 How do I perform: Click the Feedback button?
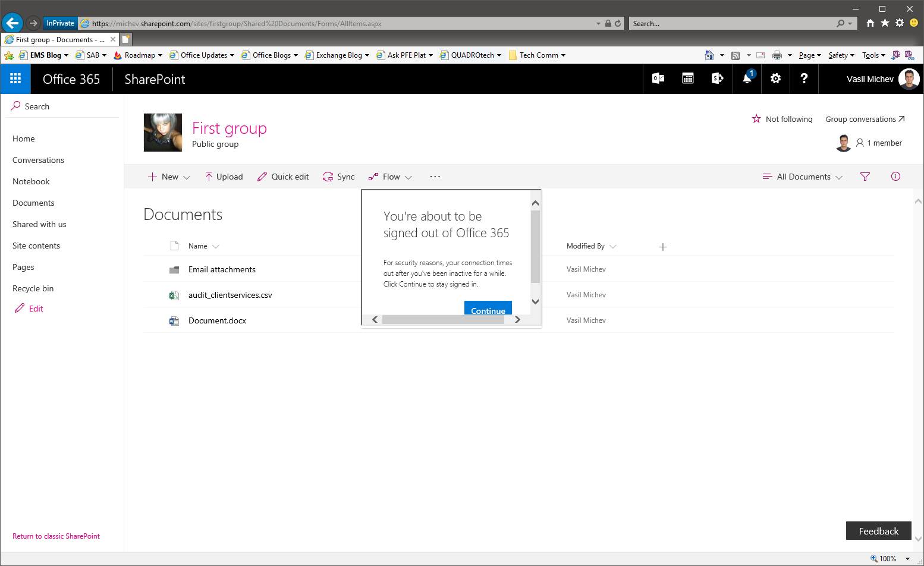point(879,531)
